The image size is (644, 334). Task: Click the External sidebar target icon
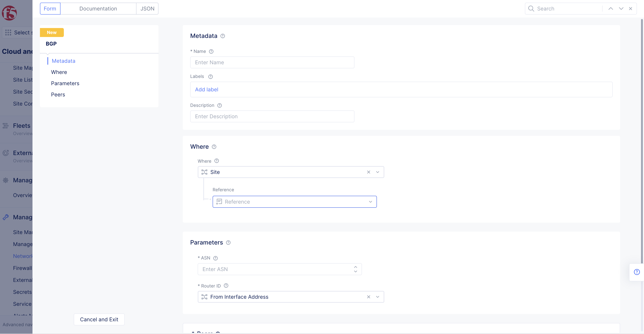tap(5, 153)
